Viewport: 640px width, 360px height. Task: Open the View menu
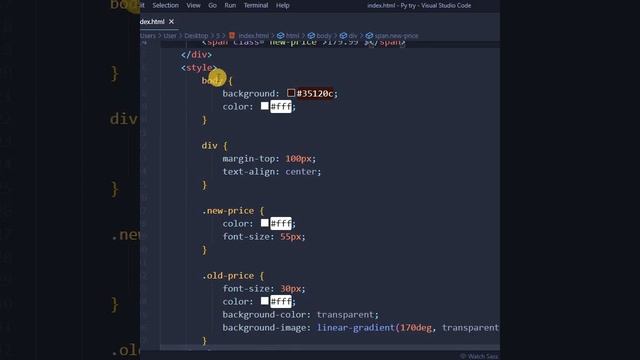193,5
